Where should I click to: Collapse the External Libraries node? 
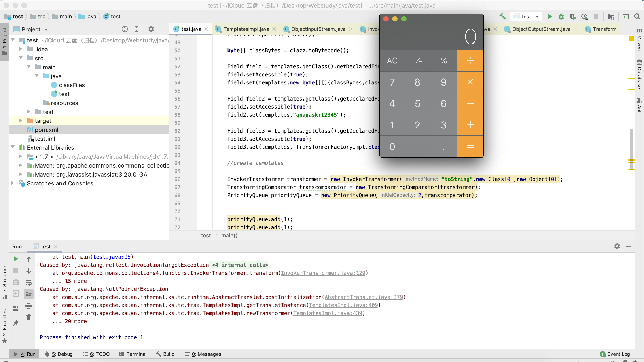click(13, 147)
